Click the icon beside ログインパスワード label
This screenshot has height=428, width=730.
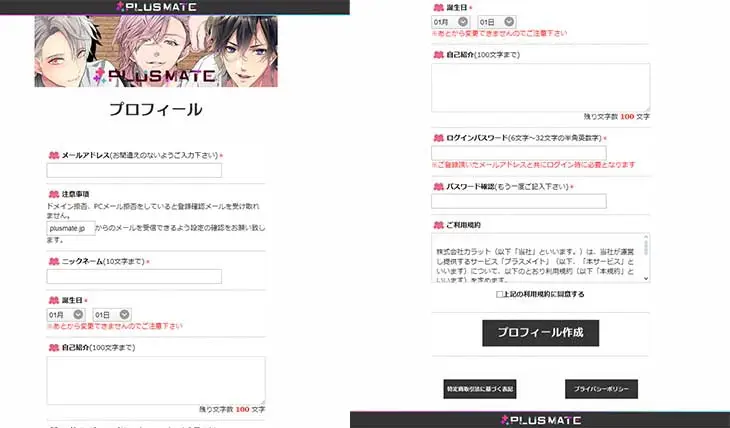pos(439,138)
